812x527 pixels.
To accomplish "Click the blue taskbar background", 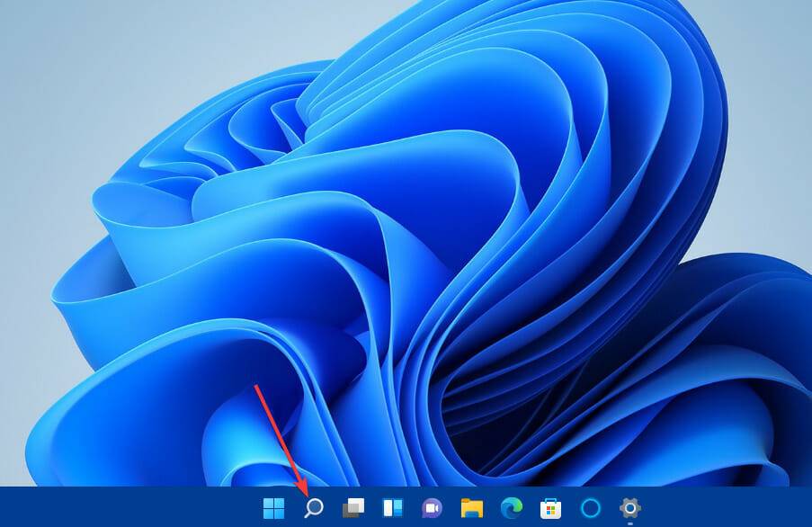I will 135,508.
